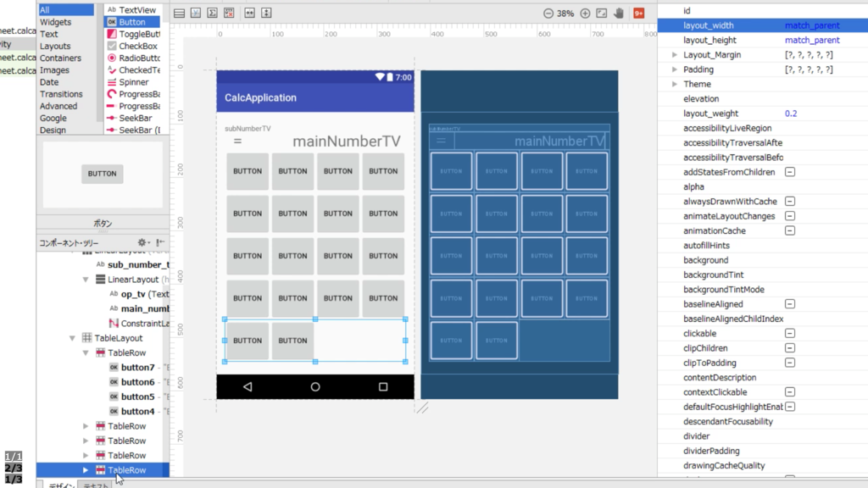This screenshot has width=868, height=488.
Task: Select the horizontal ProgressBar widget
Action: tap(133, 106)
